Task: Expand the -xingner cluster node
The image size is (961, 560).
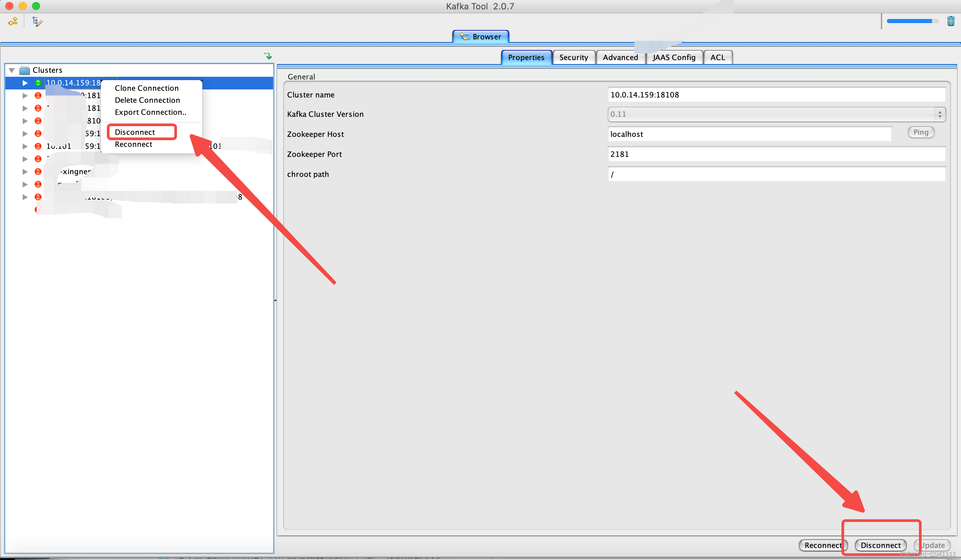Action: [25, 171]
